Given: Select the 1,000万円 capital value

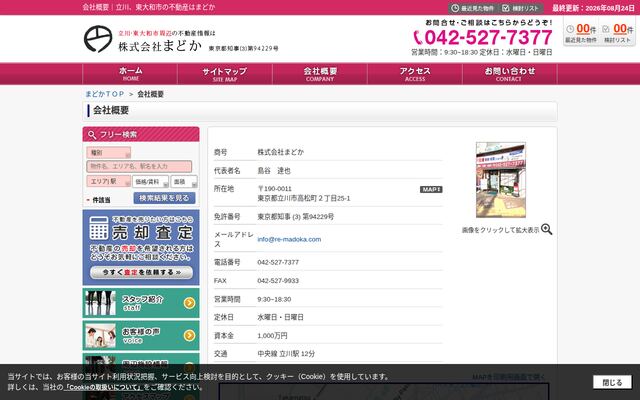Looking at the screenshot, I should [x=272, y=336].
